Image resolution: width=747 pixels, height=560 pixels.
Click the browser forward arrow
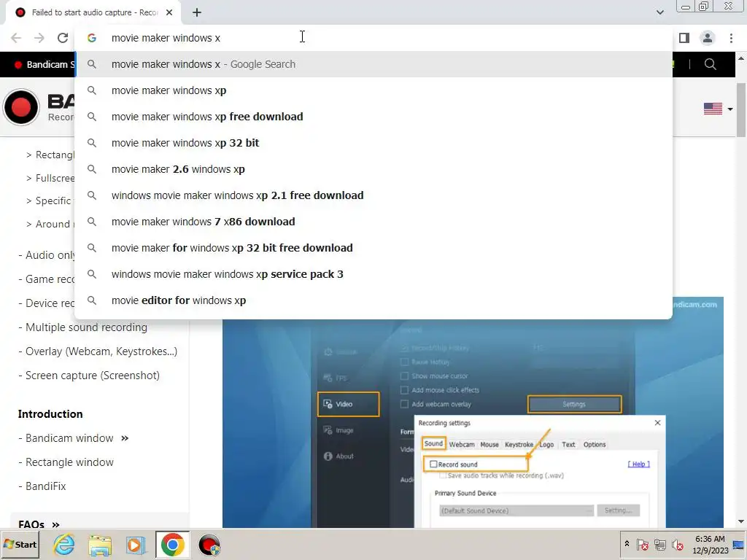(39, 38)
